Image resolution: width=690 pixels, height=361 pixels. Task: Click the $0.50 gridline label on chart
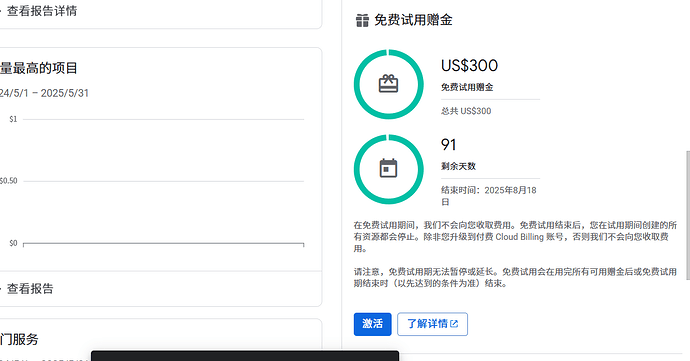(8, 181)
